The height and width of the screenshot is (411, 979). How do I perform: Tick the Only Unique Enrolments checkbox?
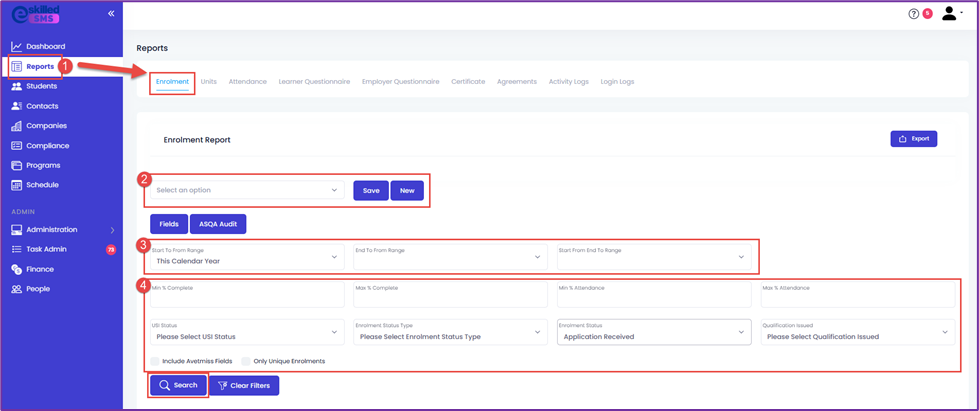click(246, 361)
